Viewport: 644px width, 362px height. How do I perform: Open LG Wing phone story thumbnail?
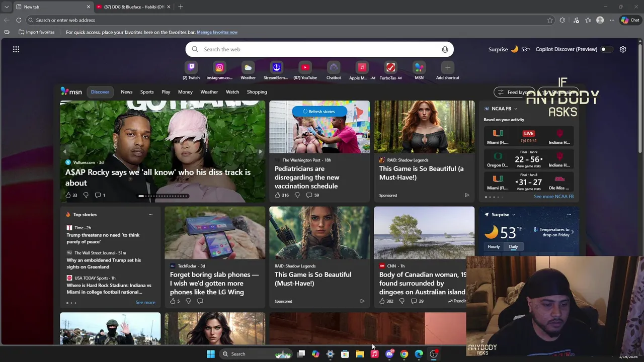[215, 233]
